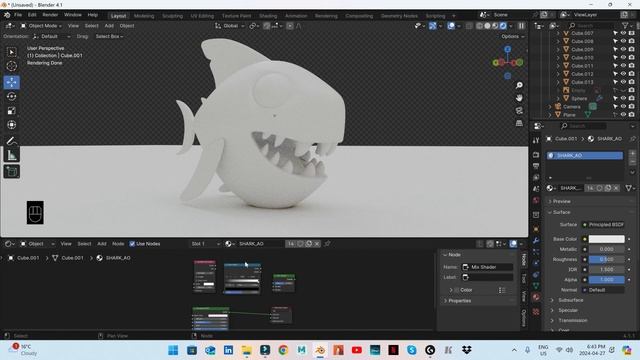Open the Material properties tab
This screenshot has height=360, width=640.
(x=536, y=297)
